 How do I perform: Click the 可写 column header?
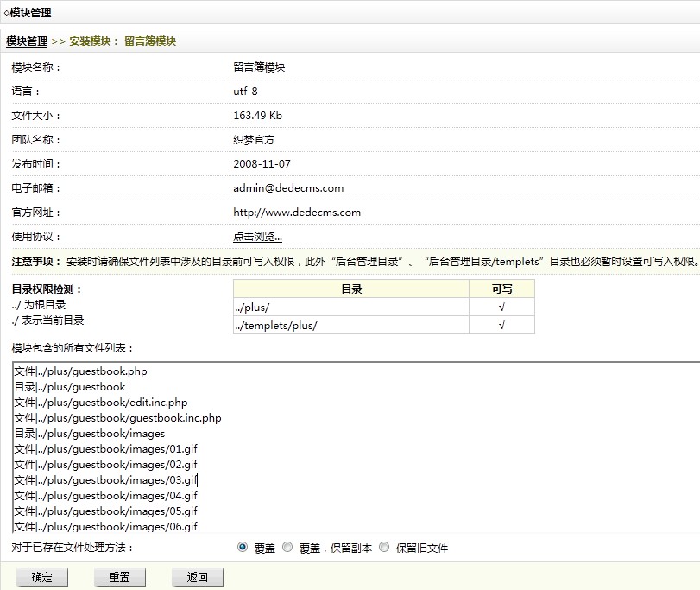[x=501, y=289]
